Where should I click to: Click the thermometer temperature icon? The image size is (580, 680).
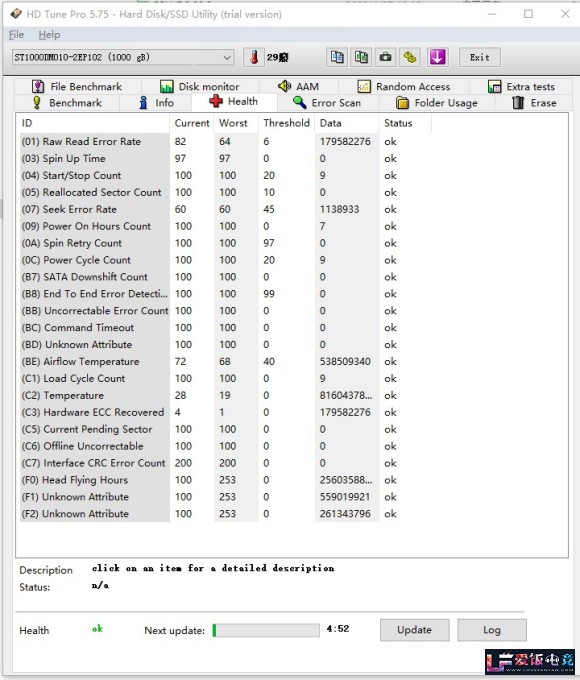[254, 57]
